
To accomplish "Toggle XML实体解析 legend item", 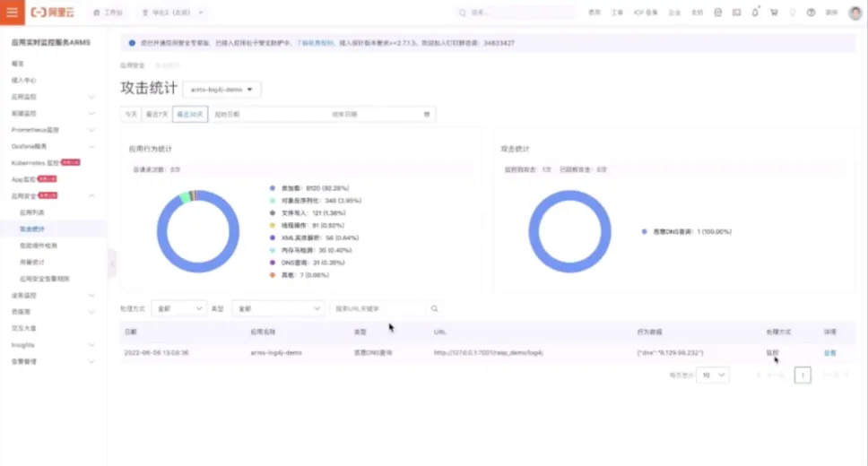I will click(x=315, y=237).
